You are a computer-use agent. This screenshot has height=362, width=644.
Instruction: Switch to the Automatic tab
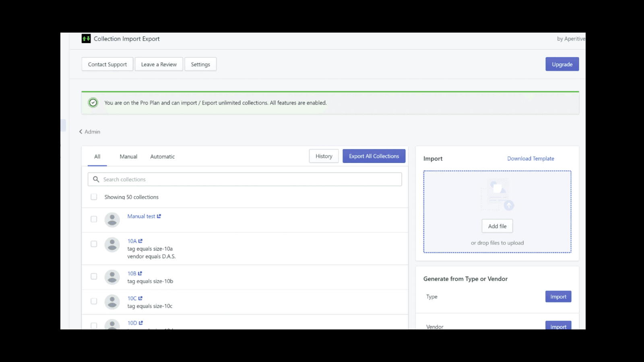pyautogui.click(x=162, y=156)
